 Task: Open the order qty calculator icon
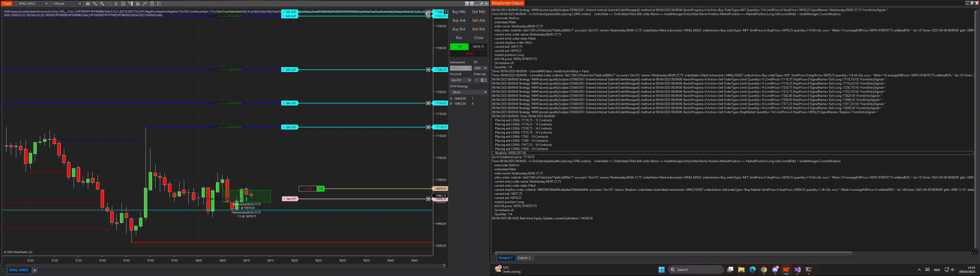coord(482,80)
